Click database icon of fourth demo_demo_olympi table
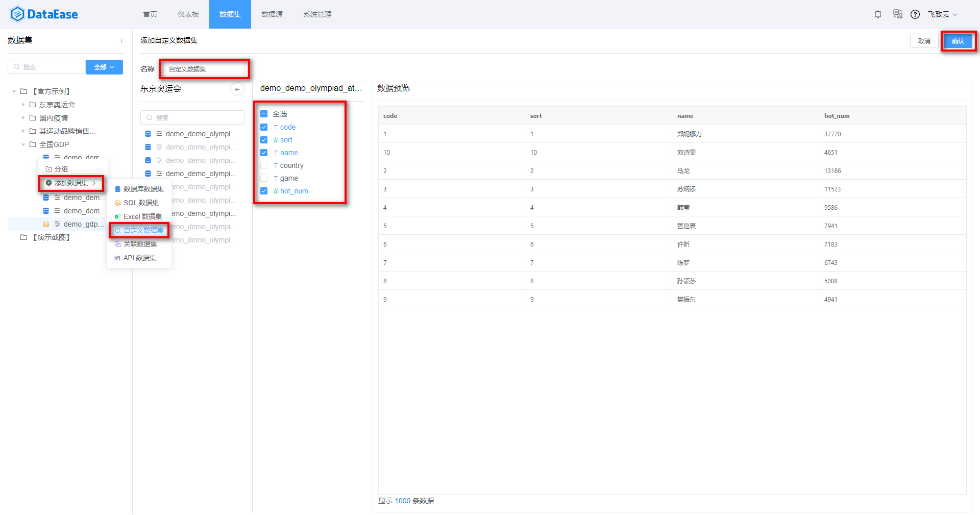 pyautogui.click(x=148, y=174)
